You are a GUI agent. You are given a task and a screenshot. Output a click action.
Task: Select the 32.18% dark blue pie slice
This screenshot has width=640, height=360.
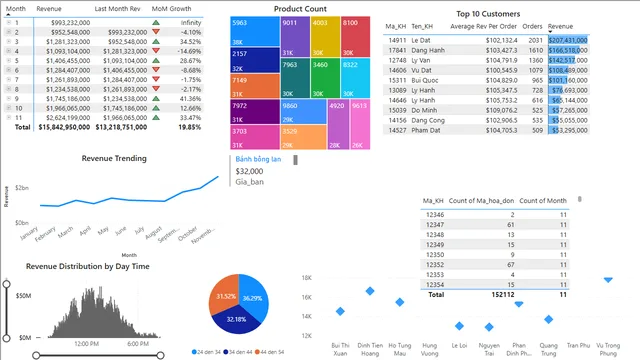click(236, 320)
